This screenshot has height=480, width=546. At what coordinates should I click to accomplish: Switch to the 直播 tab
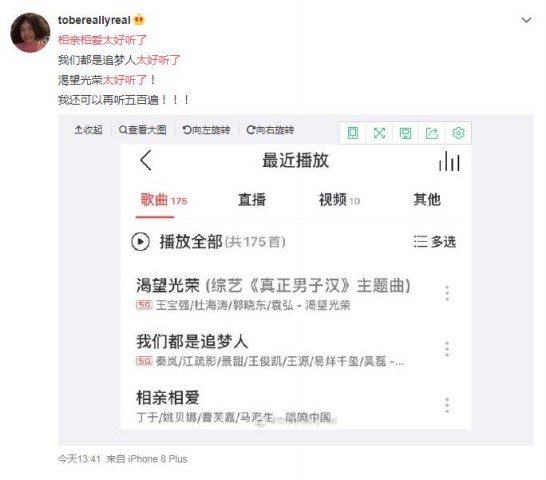pyautogui.click(x=252, y=200)
